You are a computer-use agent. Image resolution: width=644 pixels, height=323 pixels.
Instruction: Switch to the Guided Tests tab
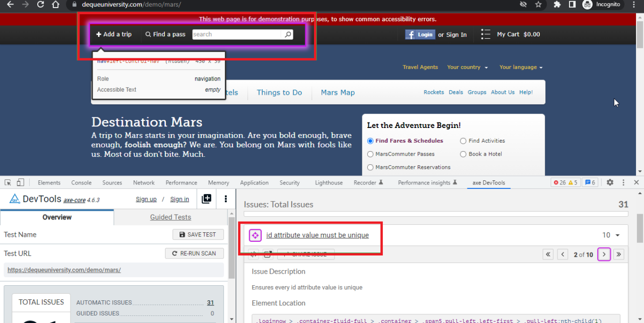click(171, 217)
